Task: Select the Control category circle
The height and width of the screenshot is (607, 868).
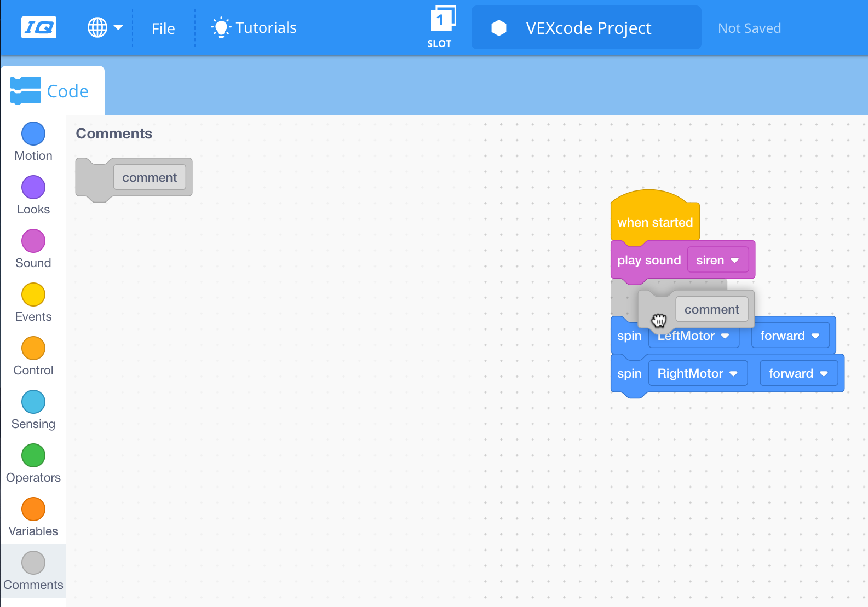Action: coord(33,348)
